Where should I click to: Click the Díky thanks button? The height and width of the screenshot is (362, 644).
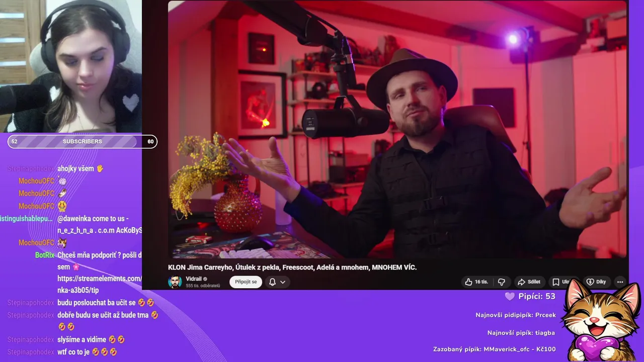point(596,282)
